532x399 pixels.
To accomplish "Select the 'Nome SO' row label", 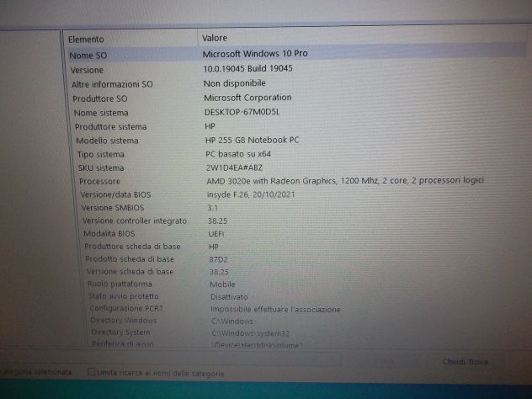I will (x=88, y=56).
